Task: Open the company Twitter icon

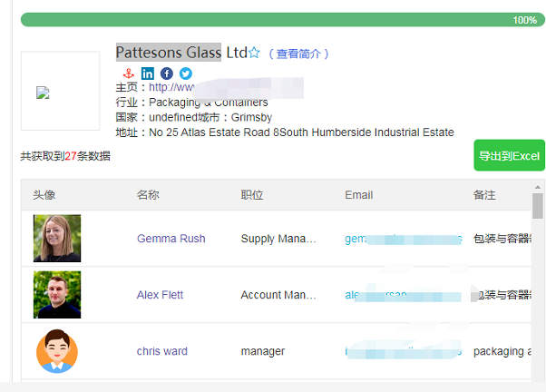Action: pos(186,73)
